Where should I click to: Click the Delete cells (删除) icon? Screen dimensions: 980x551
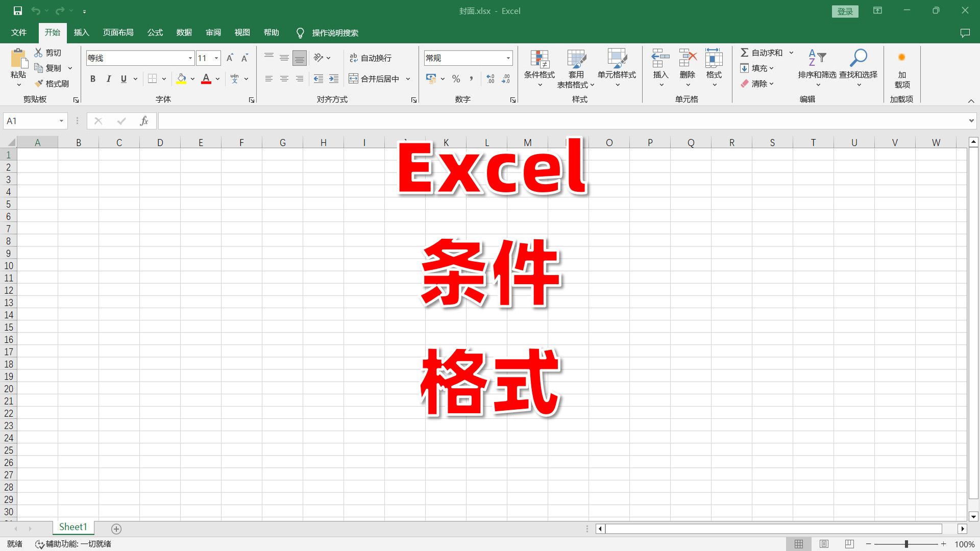688,58
